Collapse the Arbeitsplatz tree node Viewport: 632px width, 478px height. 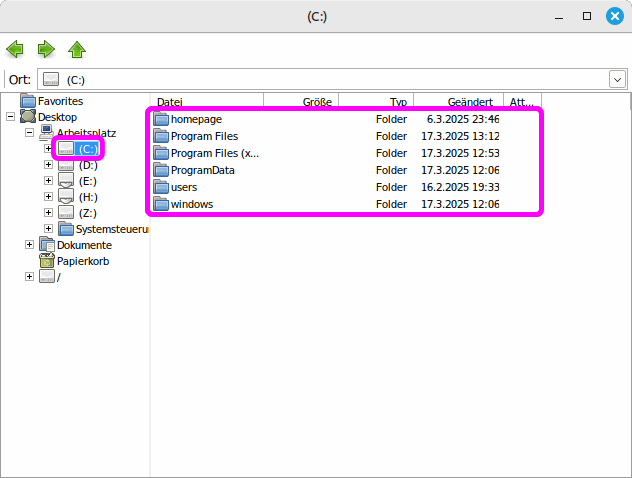click(x=30, y=133)
